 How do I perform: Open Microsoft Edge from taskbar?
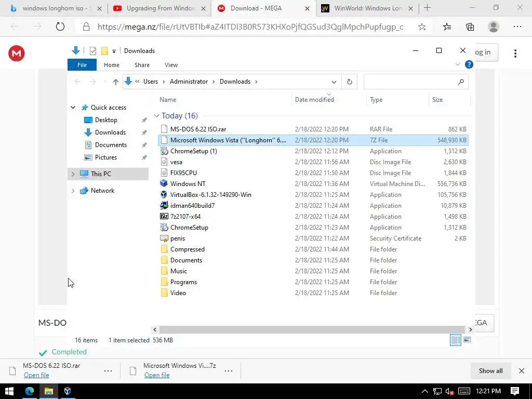(x=30, y=391)
